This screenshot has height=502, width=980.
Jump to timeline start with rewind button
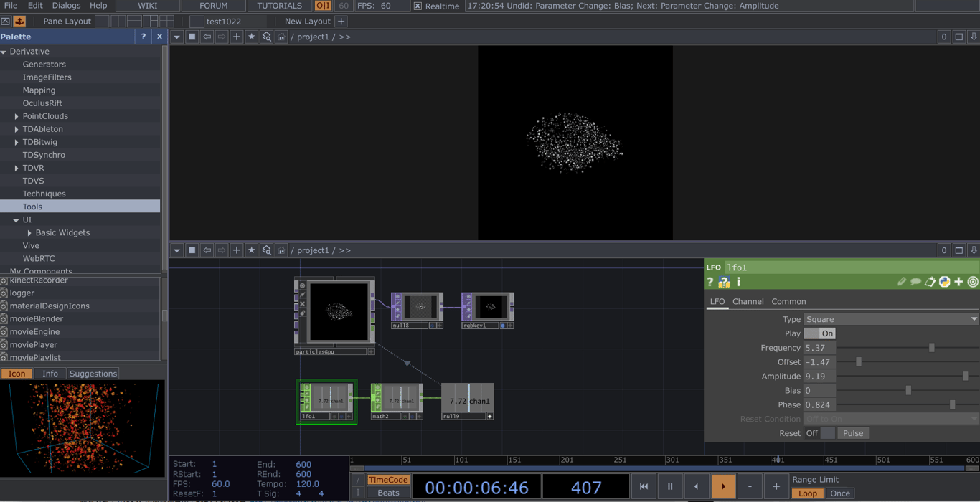(x=644, y=486)
